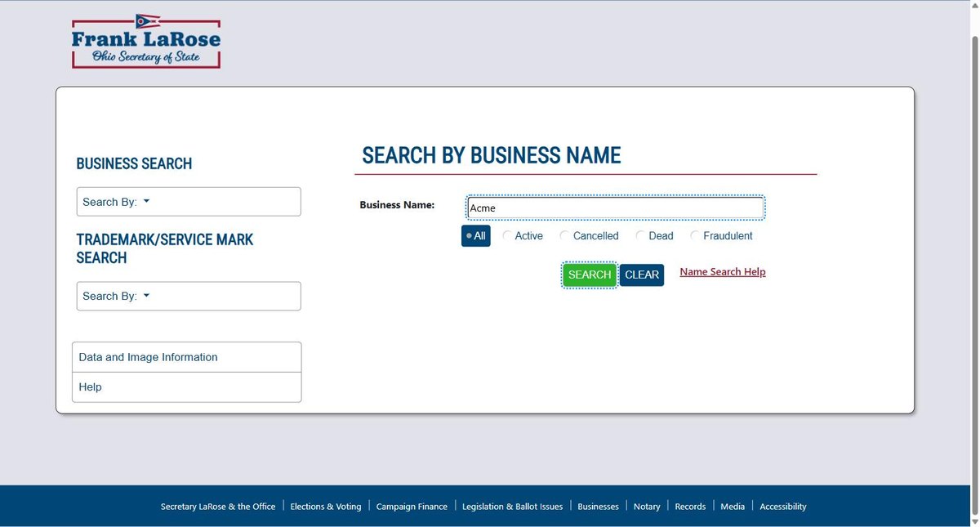The image size is (980, 527).
Task: Open the Business Search 'Search By' dropdown
Action: (x=189, y=202)
